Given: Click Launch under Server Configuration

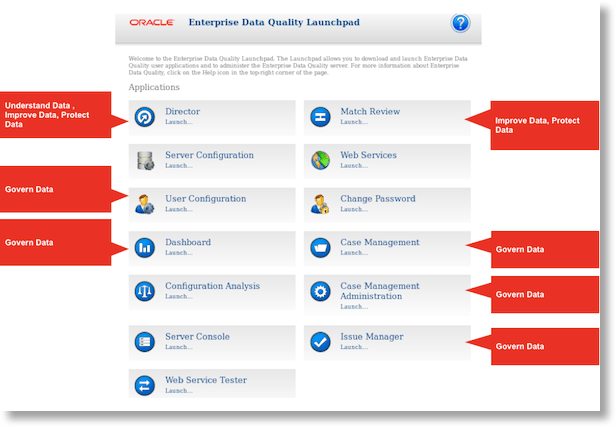Looking at the screenshot, I should 179,166.
